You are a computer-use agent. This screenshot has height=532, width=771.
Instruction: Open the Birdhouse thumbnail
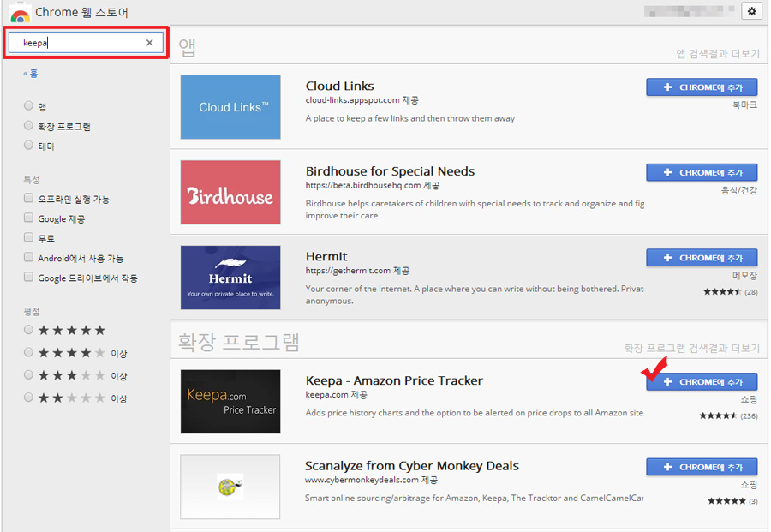230,192
